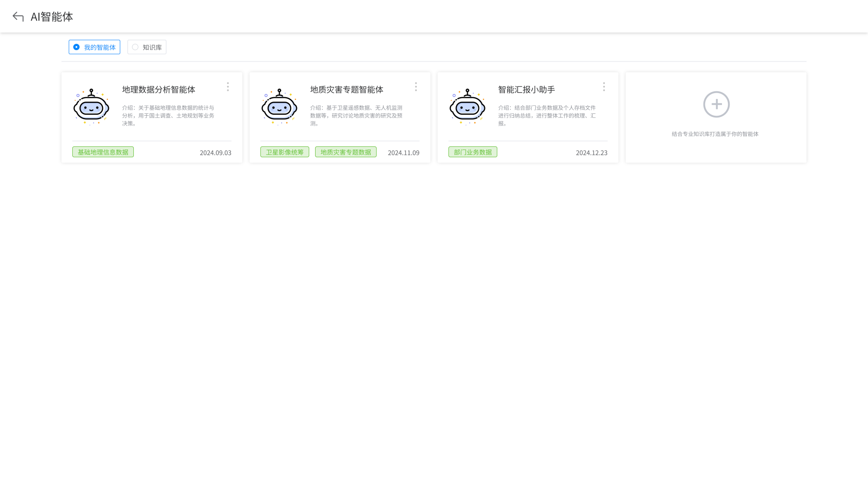Select the 知识库 radio option

coord(147,47)
